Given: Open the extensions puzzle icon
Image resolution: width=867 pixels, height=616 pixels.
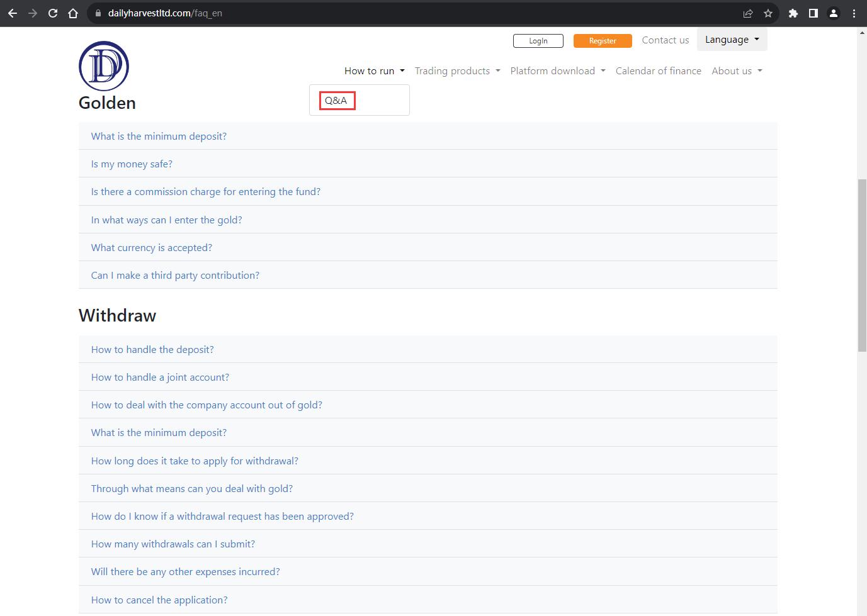Looking at the screenshot, I should coord(793,13).
